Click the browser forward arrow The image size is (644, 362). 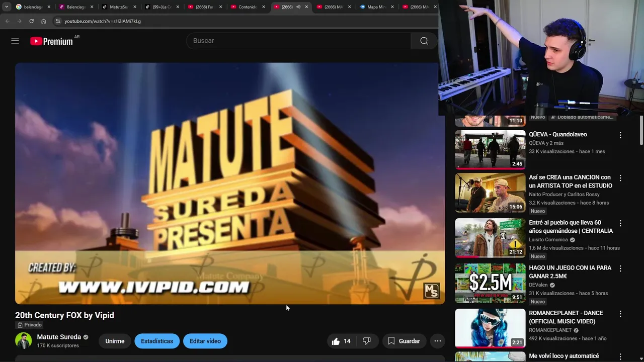click(19, 21)
